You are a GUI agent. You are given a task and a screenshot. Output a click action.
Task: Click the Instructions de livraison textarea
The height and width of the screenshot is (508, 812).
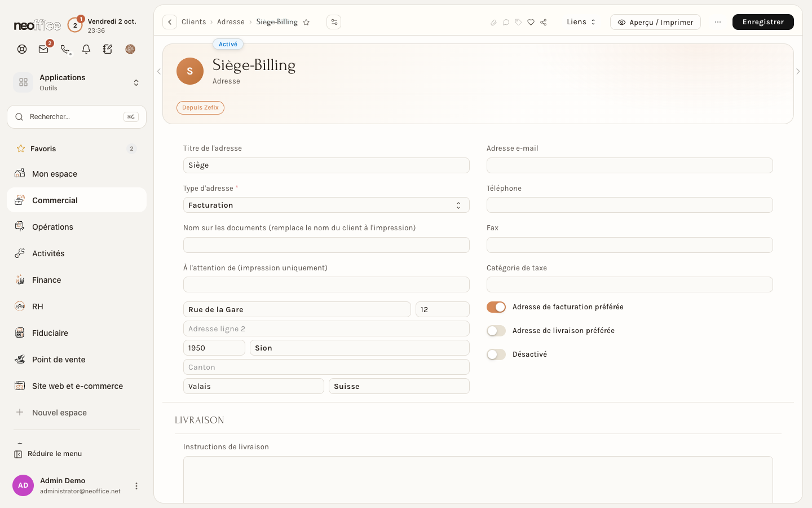pos(478,479)
